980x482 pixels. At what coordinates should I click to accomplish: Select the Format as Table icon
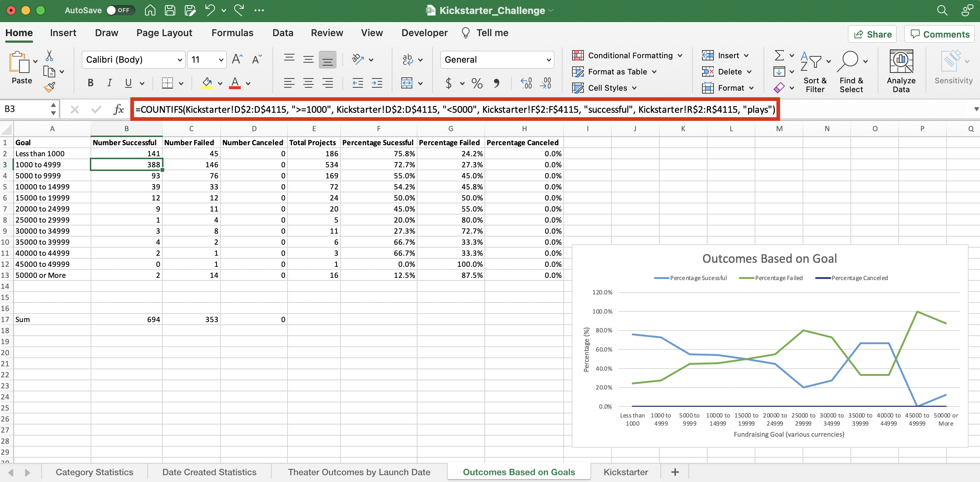click(578, 71)
